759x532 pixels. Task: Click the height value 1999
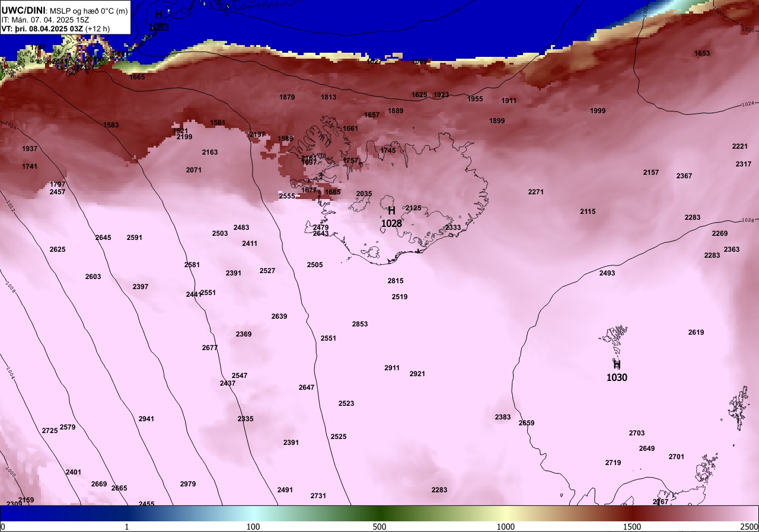coord(598,111)
